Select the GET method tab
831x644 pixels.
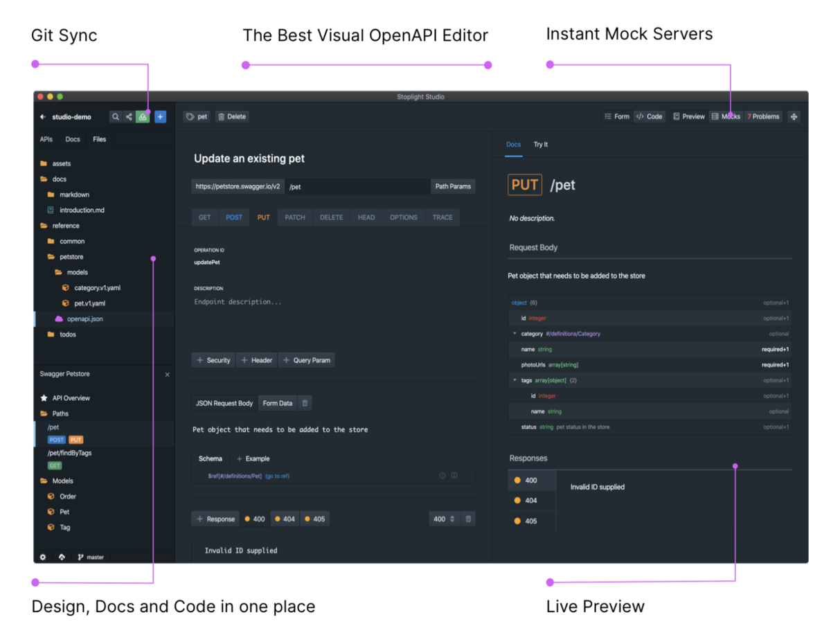(205, 217)
